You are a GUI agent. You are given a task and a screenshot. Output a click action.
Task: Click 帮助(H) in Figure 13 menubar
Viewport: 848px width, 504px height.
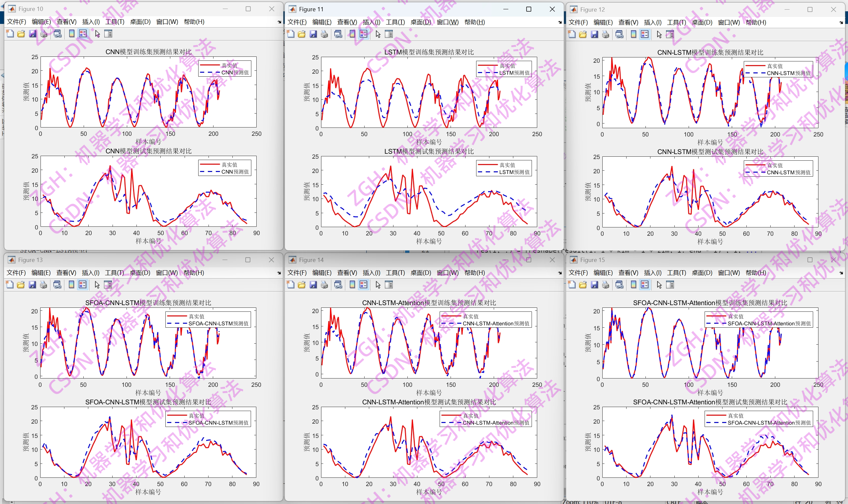click(x=194, y=273)
